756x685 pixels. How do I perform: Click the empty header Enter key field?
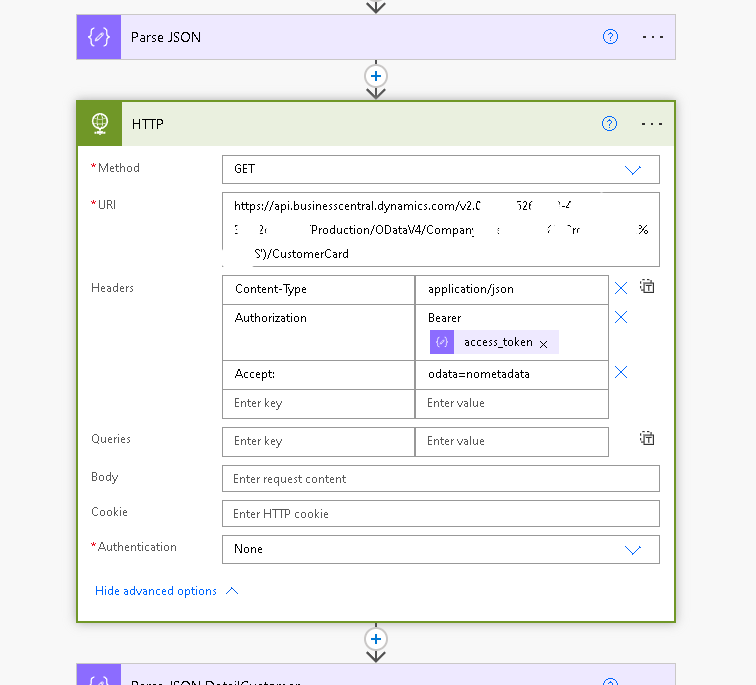pyautogui.click(x=318, y=403)
